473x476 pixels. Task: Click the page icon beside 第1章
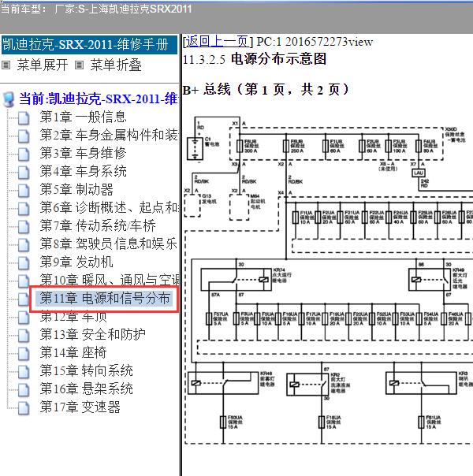[24, 118]
